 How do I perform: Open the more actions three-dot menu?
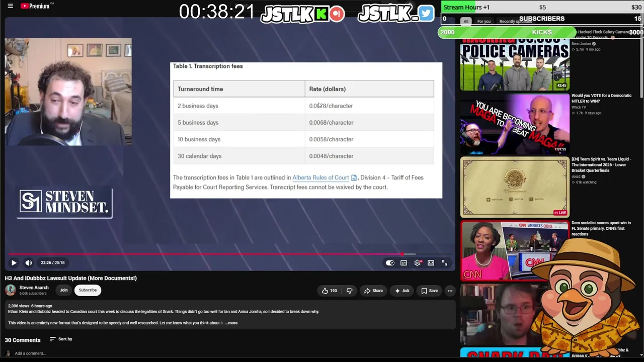tap(450, 291)
